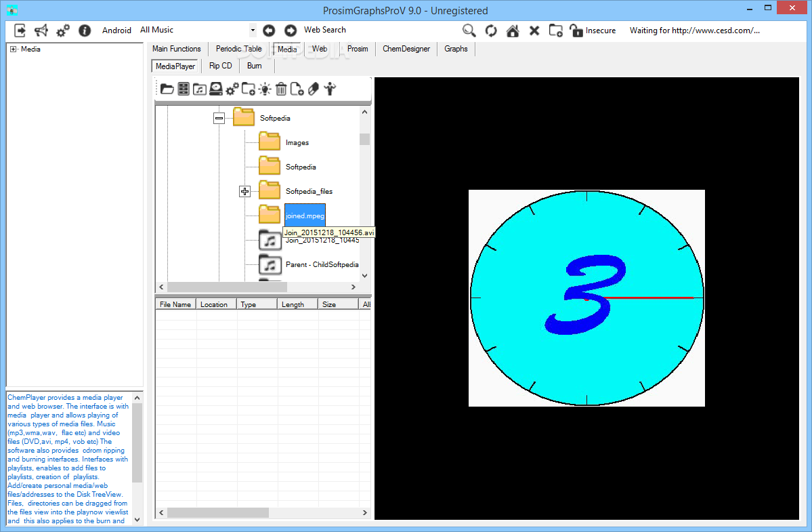Click the clock countdown video preview

[586, 298]
